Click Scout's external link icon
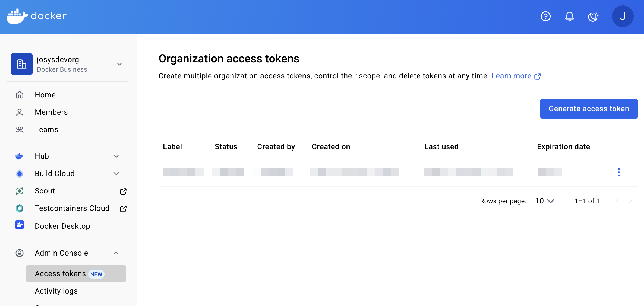 [x=123, y=191]
